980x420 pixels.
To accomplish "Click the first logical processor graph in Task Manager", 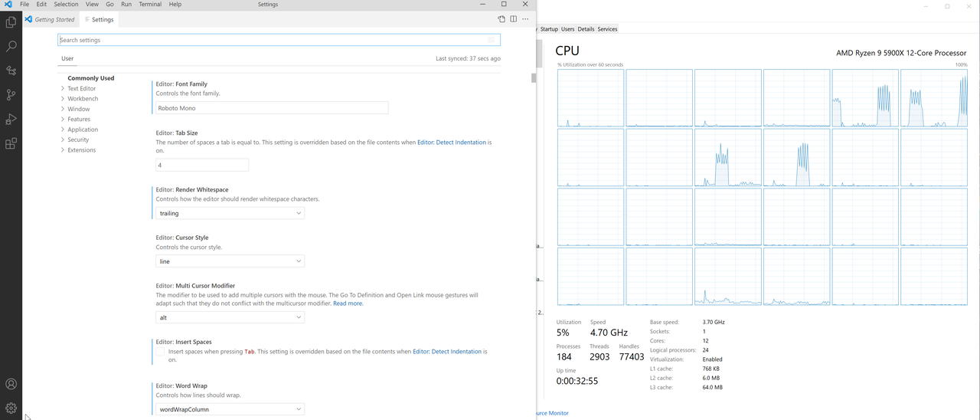I will [x=590, y=97].
